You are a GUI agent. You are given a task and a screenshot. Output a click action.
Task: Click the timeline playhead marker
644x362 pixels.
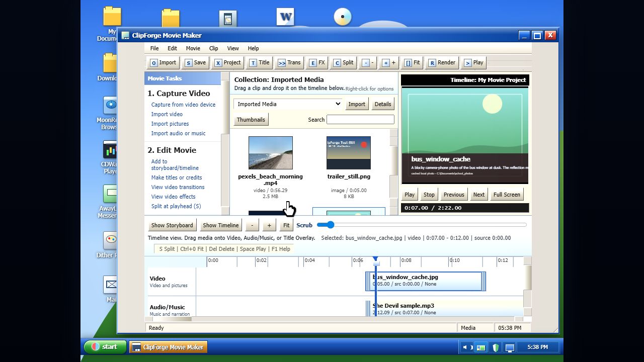pos(376,260)
